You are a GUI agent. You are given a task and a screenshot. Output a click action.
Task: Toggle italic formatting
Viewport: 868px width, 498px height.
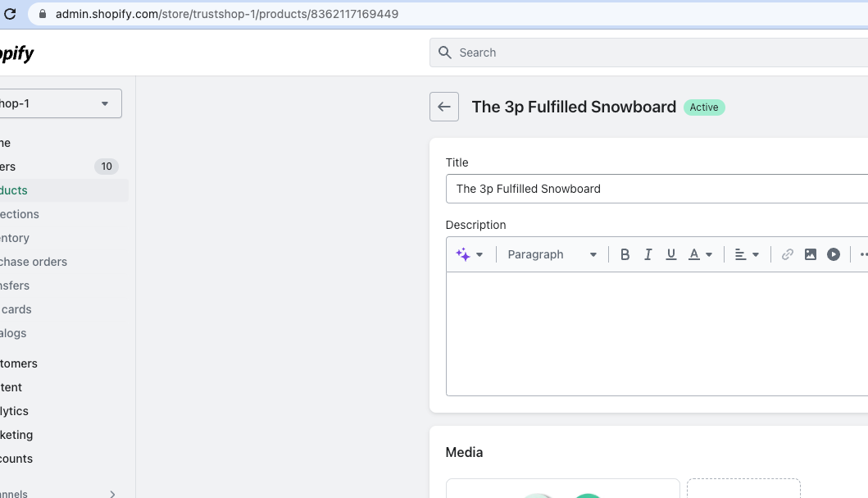pos(648,254)
